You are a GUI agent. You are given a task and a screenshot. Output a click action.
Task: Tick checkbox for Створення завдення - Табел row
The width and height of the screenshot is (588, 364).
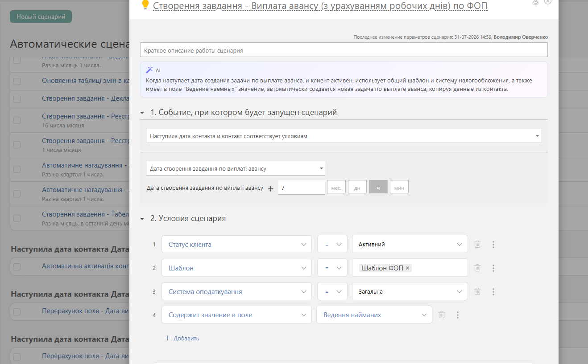pyautogui.click(x=17, y=218)
